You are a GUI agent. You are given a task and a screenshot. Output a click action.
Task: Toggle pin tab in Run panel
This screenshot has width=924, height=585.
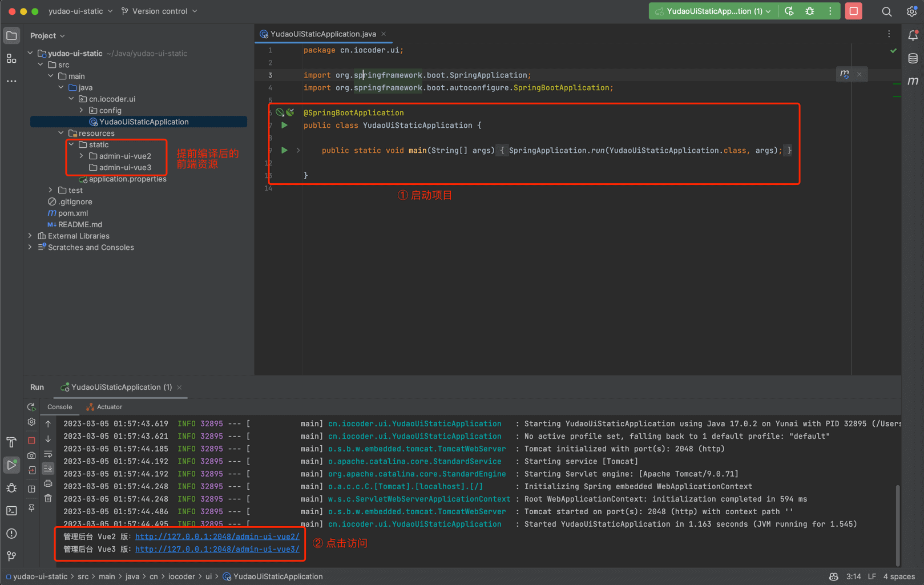click(x=31, y=507)
